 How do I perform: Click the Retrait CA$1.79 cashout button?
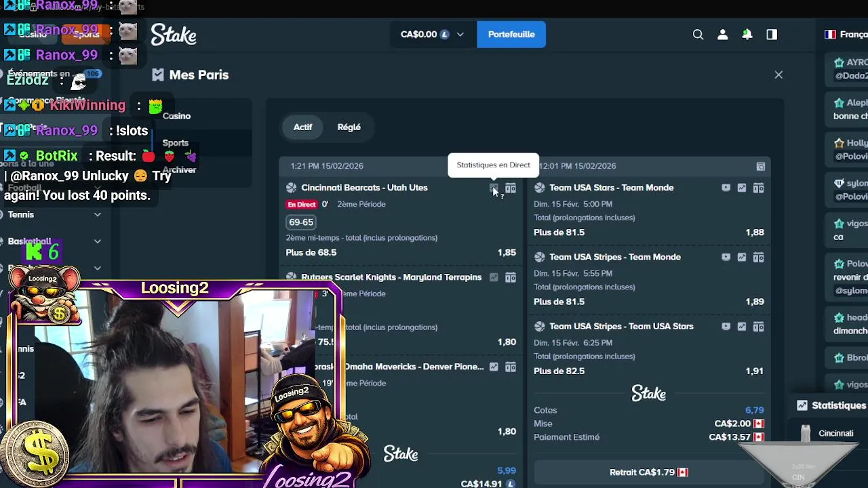(x=649, y=472)
